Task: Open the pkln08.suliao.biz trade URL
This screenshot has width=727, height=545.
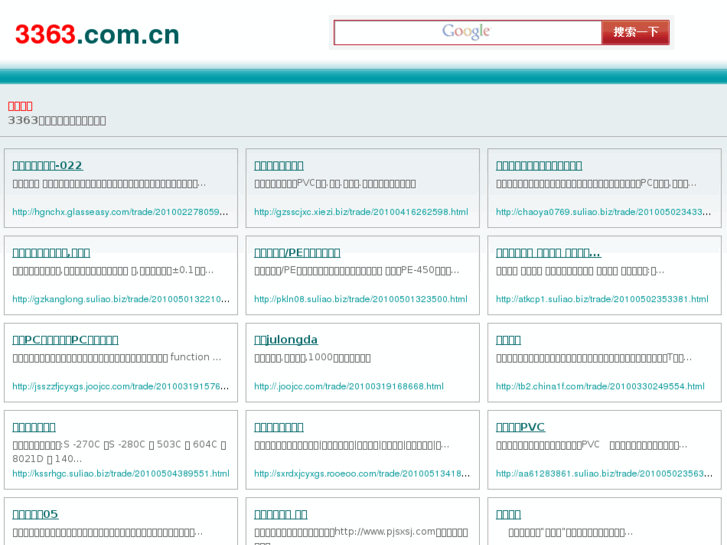Action: pos(361,299)
